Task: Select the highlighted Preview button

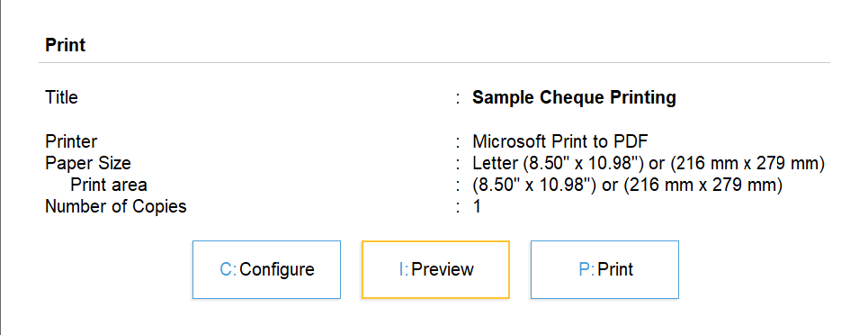Action: [435, 269]
